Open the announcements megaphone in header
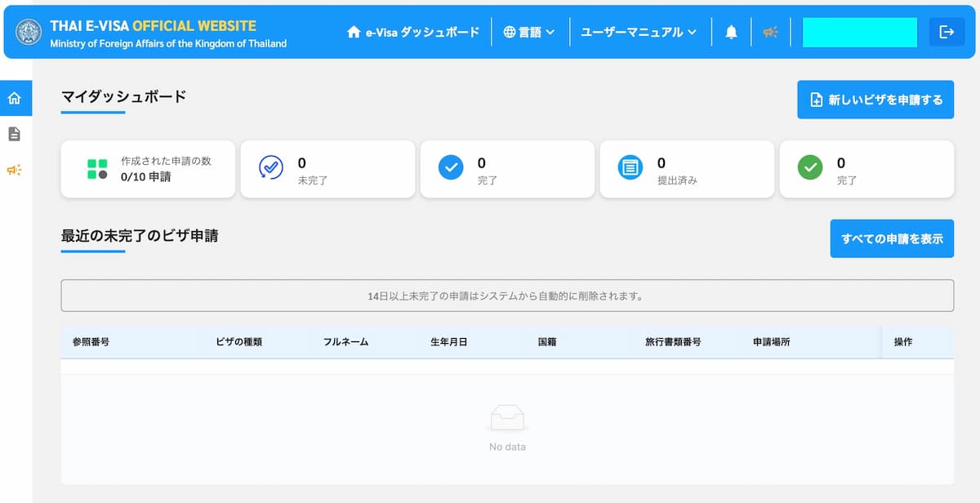 (770, 32)
